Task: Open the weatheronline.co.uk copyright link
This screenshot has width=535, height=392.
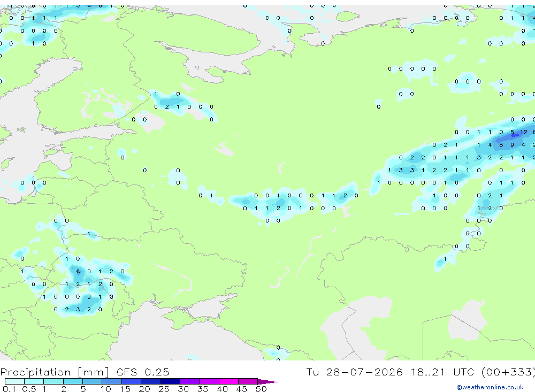Action: 490,387
